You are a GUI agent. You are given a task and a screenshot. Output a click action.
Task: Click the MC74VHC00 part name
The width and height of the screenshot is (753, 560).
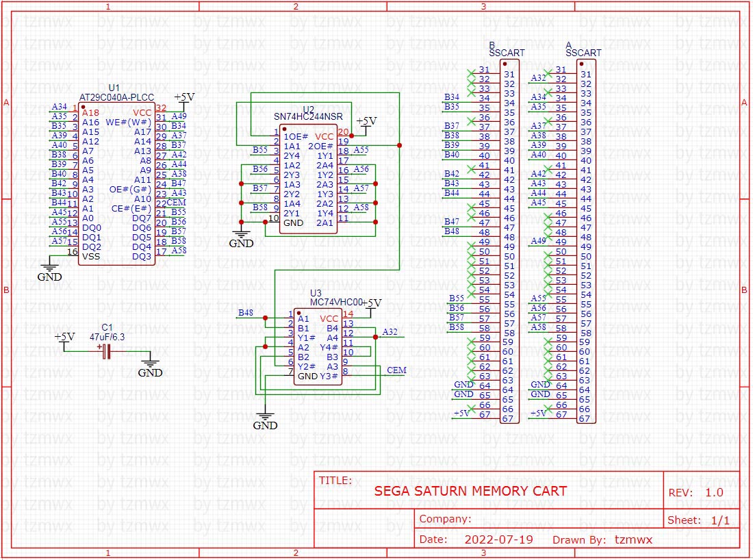click(336, 303)
